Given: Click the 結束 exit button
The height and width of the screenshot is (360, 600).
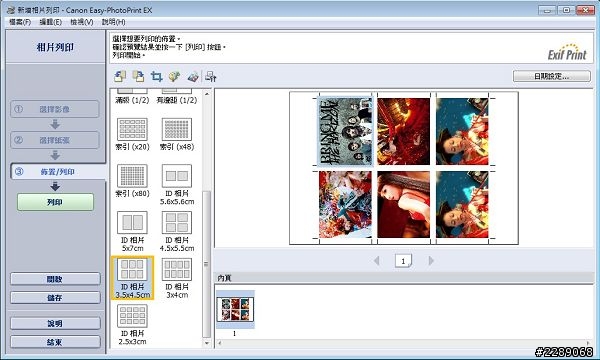Looking at the screenshot, I should click(x=55, y=342).
